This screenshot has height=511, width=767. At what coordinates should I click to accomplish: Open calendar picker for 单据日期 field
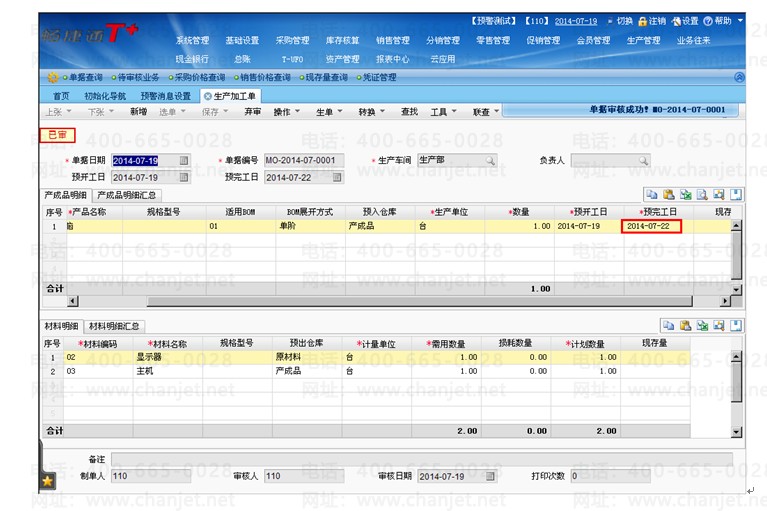(184, 160)
